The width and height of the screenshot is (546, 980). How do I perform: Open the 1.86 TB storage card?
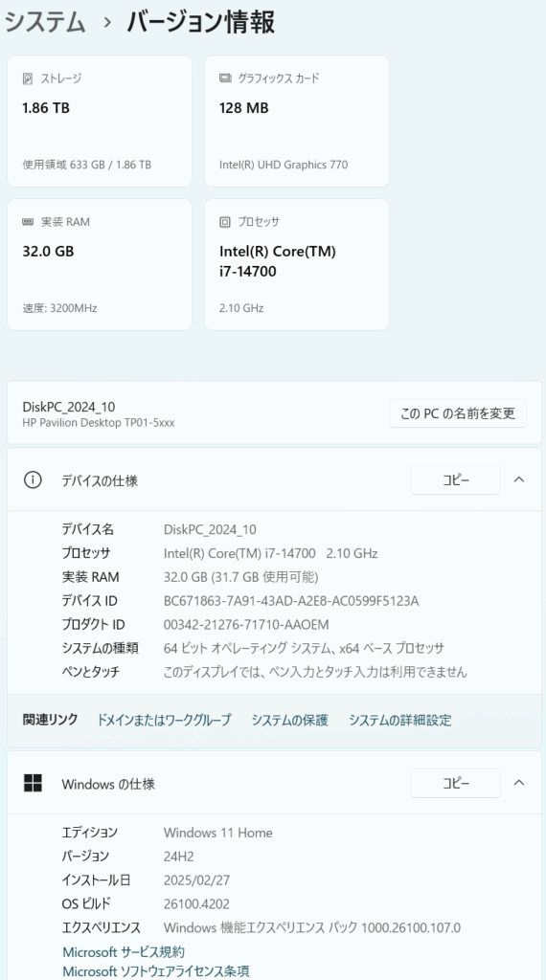pos(100,122)
